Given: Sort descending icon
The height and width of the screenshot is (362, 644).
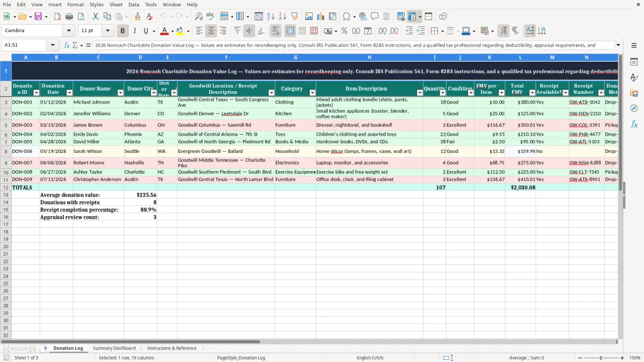Looking at the screenshot, I should point(283,17).
